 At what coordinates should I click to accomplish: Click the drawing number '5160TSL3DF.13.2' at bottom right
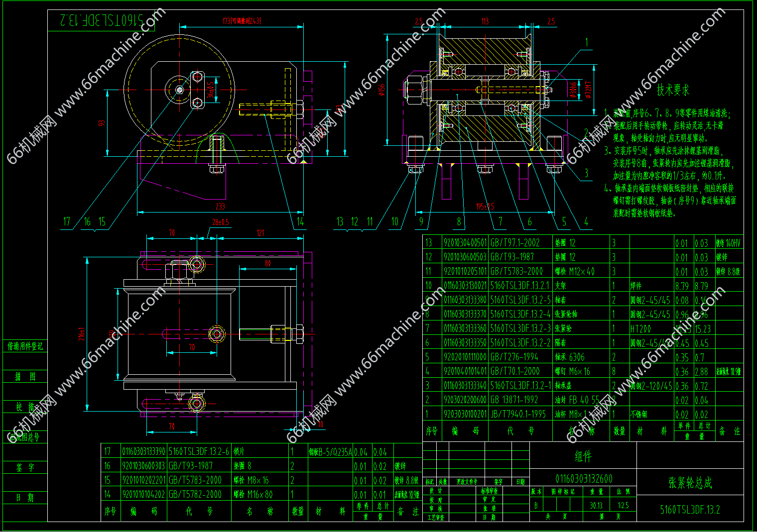click(690, 510)
